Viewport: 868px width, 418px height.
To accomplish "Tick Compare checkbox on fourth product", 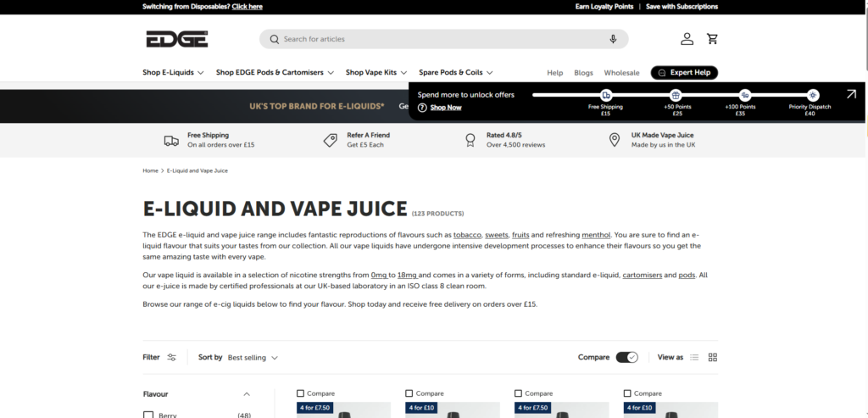I will pyautogui.click(x=627, y=393).
